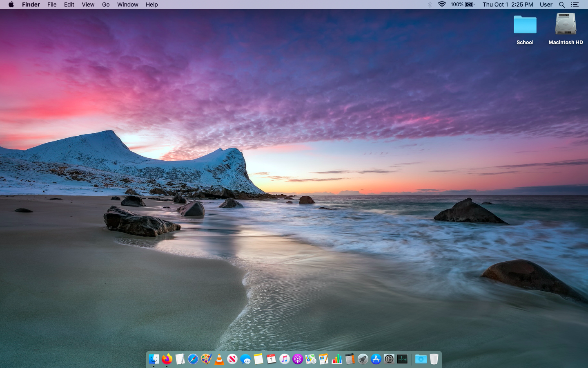Open the Wi-Fi status menu
Screen dimensions: 588x368
point(442,4)
